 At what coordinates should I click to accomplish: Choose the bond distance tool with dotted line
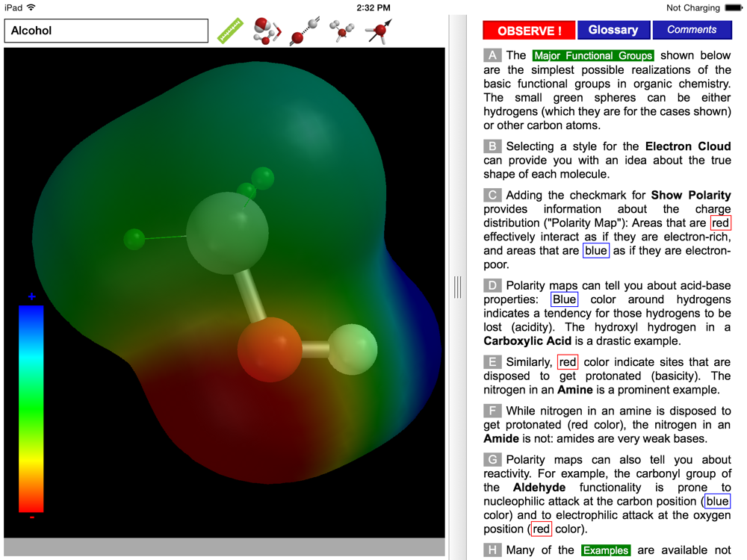pos(305,31)
